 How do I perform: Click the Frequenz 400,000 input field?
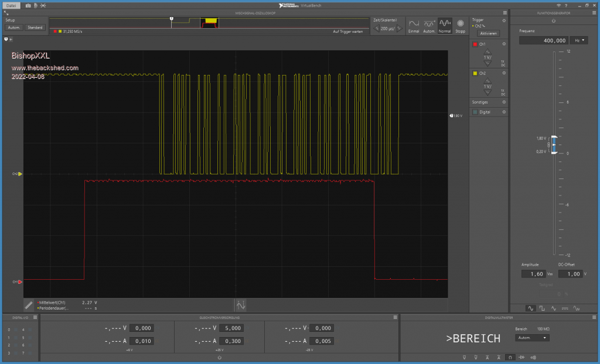pyautogui.click(x=544, y=40)
